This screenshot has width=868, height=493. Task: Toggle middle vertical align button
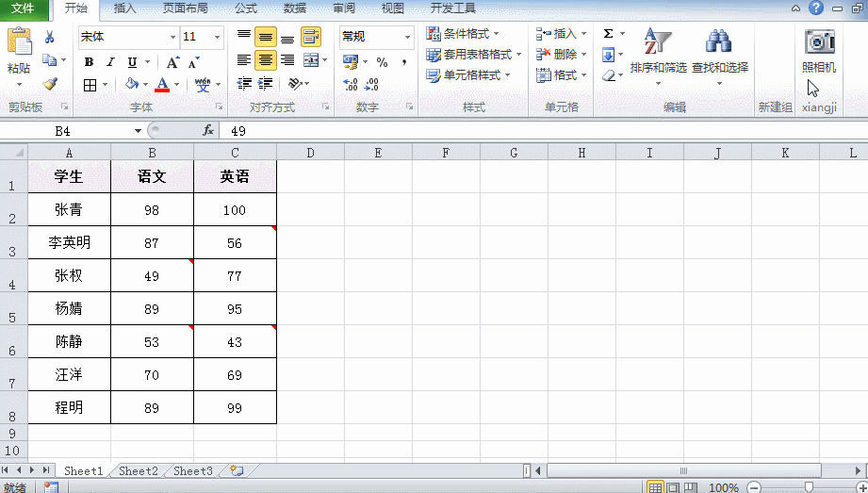265,37
